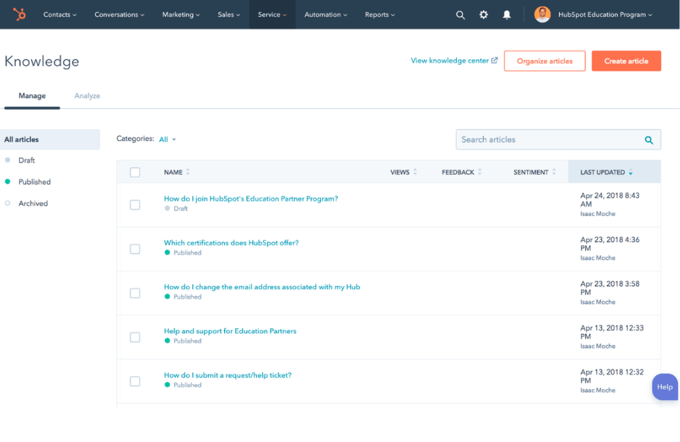Open notifications bell
The height and width of the screenshot is (442, 680).
pos(507,15)
